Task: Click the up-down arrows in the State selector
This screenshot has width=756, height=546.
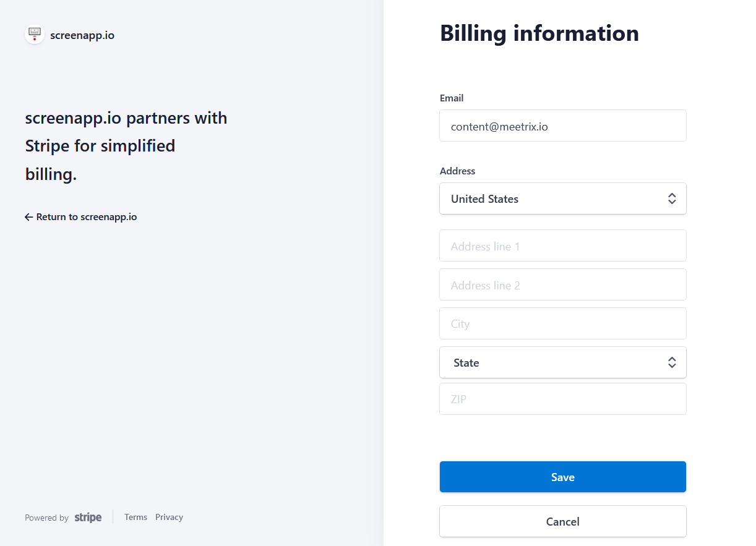Action: pos(671,363)
